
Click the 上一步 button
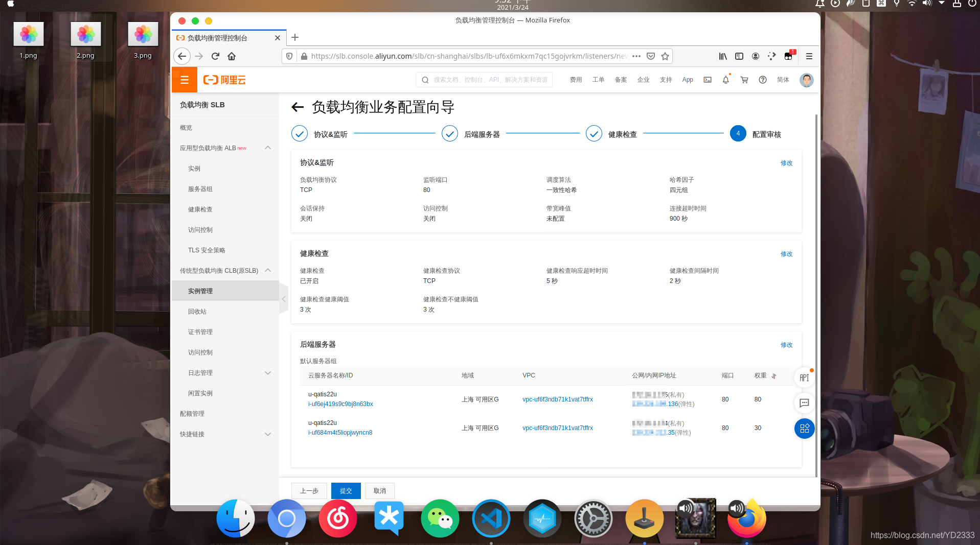click(309, 491)
